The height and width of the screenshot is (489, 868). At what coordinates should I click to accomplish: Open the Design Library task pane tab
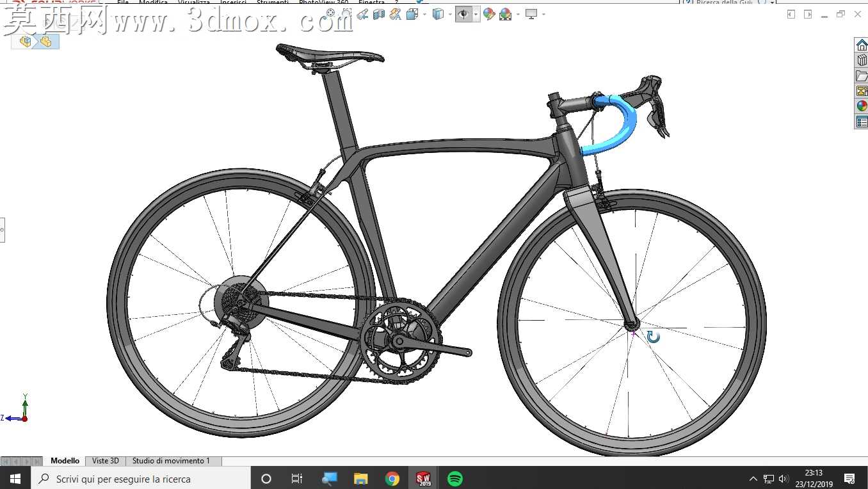[862, 60]
